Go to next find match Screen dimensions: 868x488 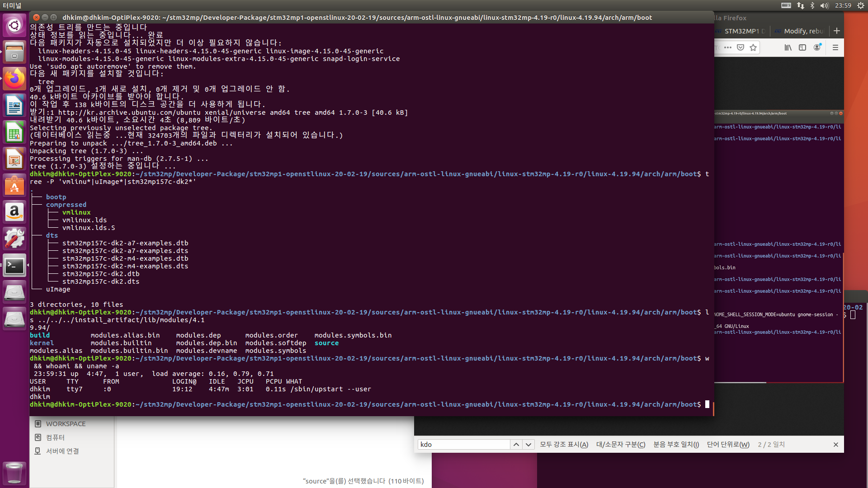click(528, 445)
